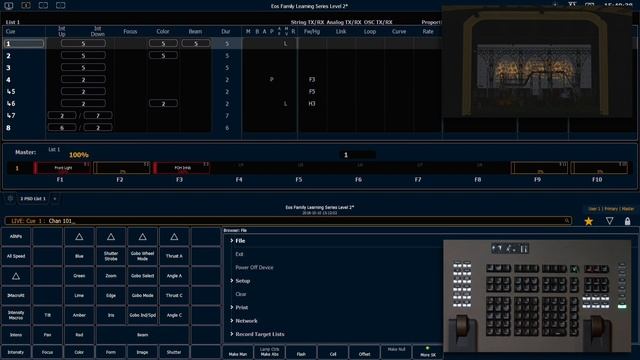640x360 pixels.
Task: Click the Front Light fader F1
Action: [63, 168]
